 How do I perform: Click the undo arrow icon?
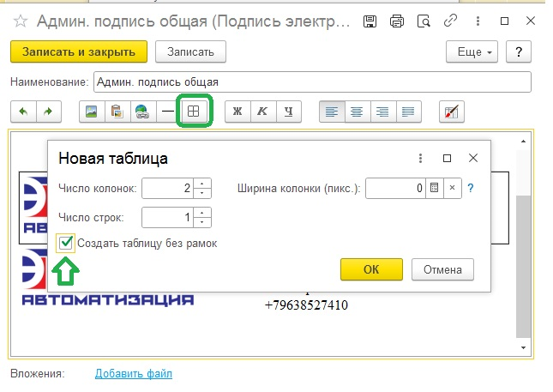23,112
